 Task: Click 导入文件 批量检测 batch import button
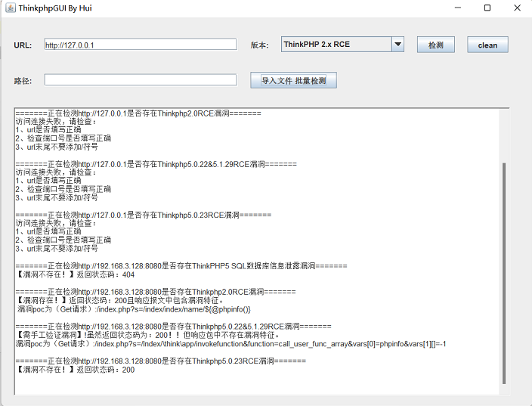click(293, 80)
